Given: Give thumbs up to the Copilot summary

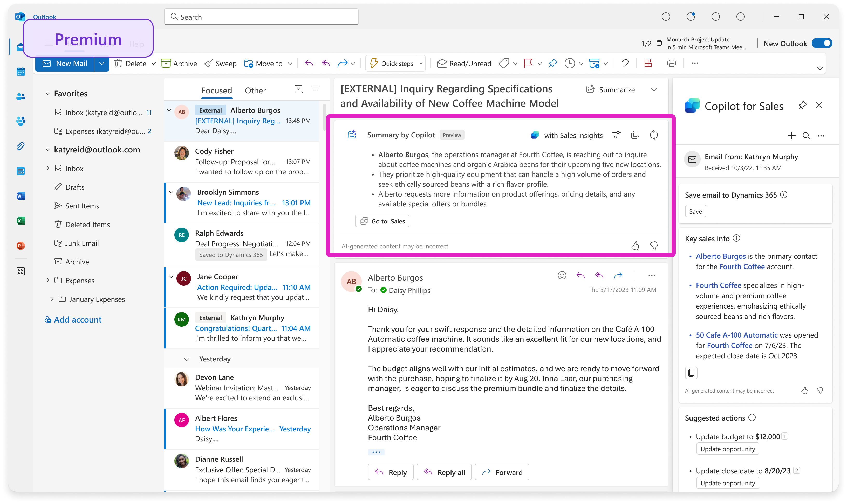Looking at the screenshot, I should [635, 246].
